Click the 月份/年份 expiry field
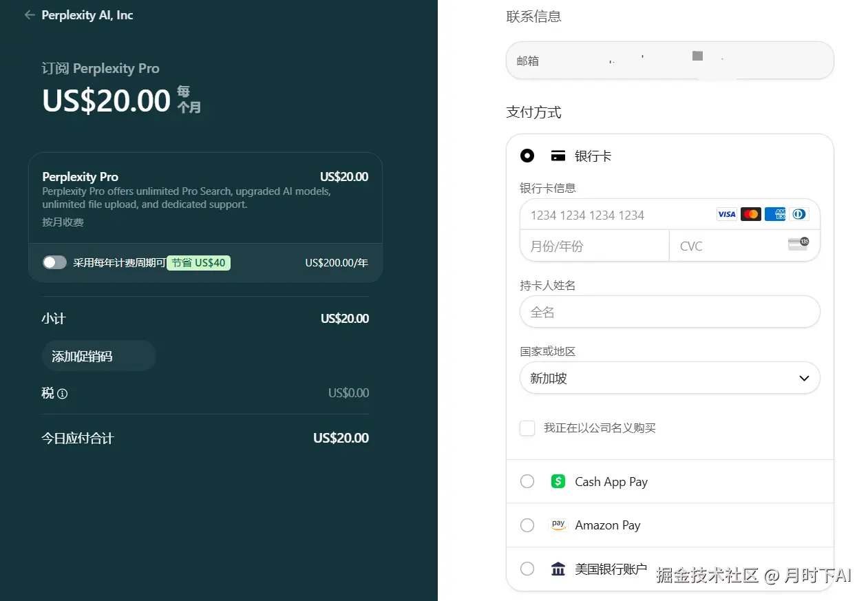This screenshot has width=868, height=601. coord(595,246)
